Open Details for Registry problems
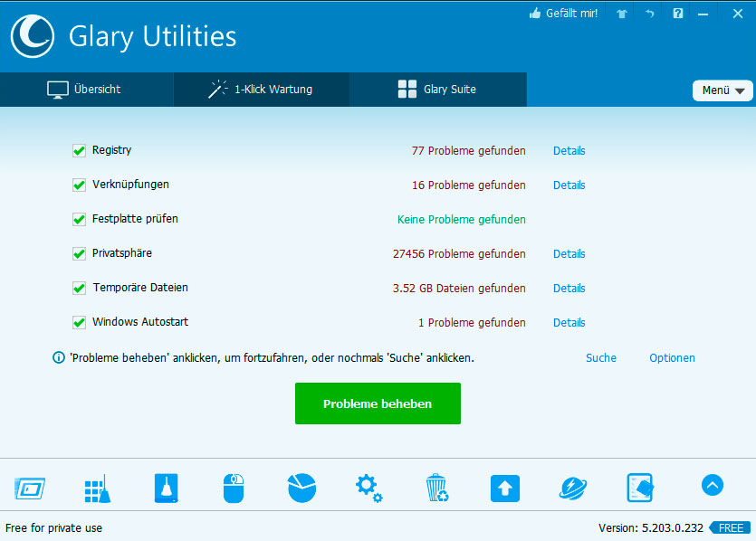Image resolution: width=756 pixels, height=541 pixels. (569, 151)
